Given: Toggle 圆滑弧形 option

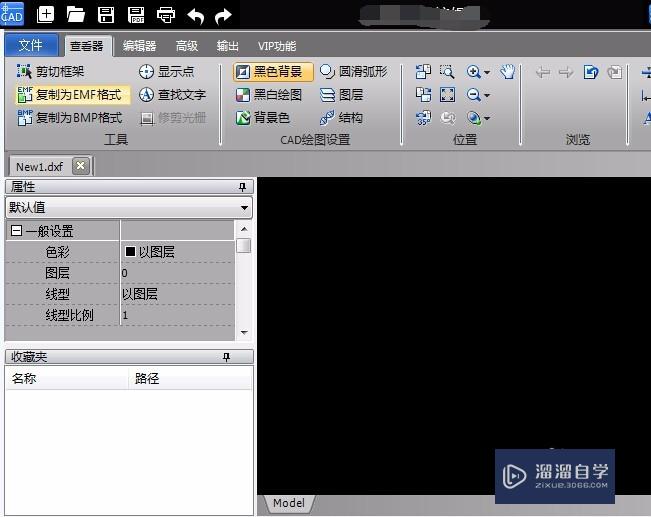Looking at the screenshot, I should (x=354, y=71).
